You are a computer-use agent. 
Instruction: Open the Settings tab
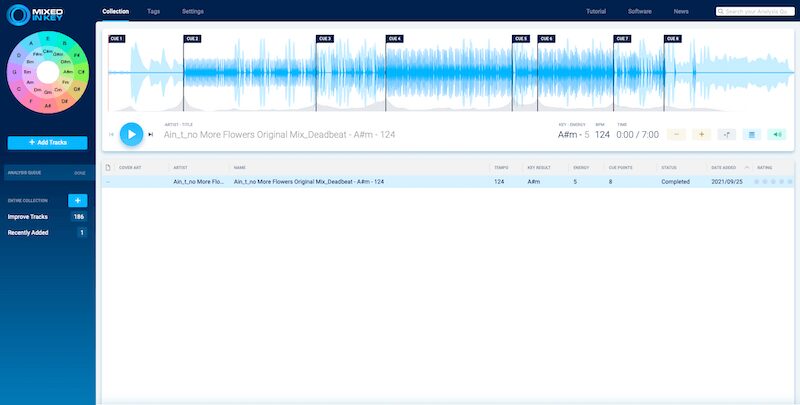pyautogui.click(x=193, y=11)
